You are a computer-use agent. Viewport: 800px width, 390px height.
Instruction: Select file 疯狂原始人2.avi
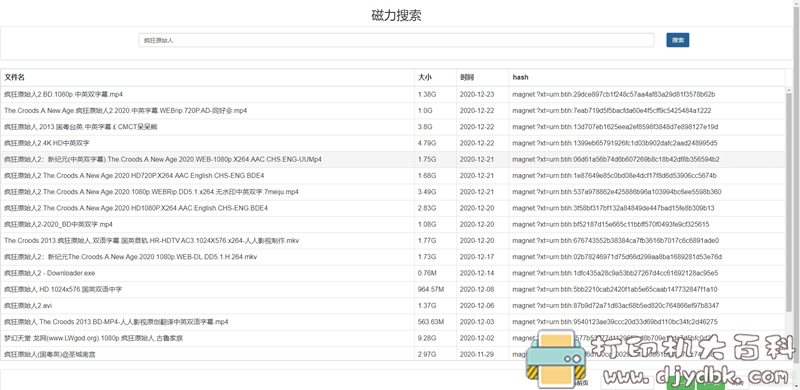pyautogui.click(x=28, y=306)
